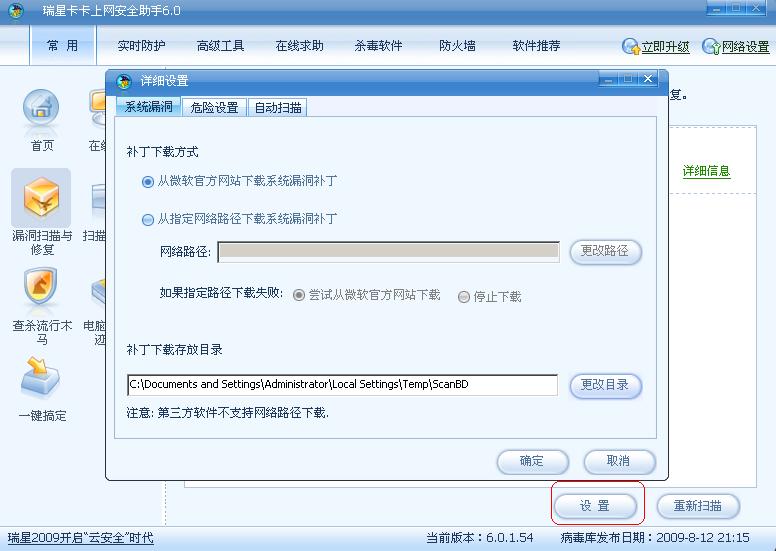Click the patch download directory path field
The height and width of the screenshot is (551, 776).
[x=342, y=385]
